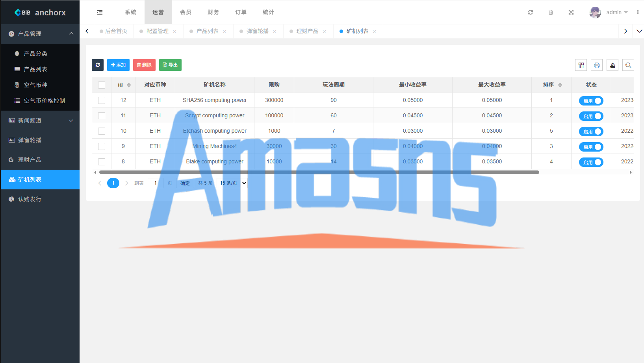Screen dimensions: 644x363
Task: Click the 确定 pagination button
Action: [185, 183]
